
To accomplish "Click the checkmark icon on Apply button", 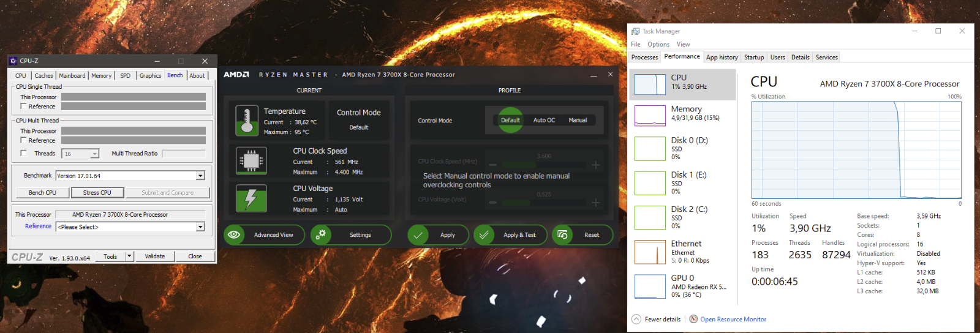I will (x=417, y=235).
